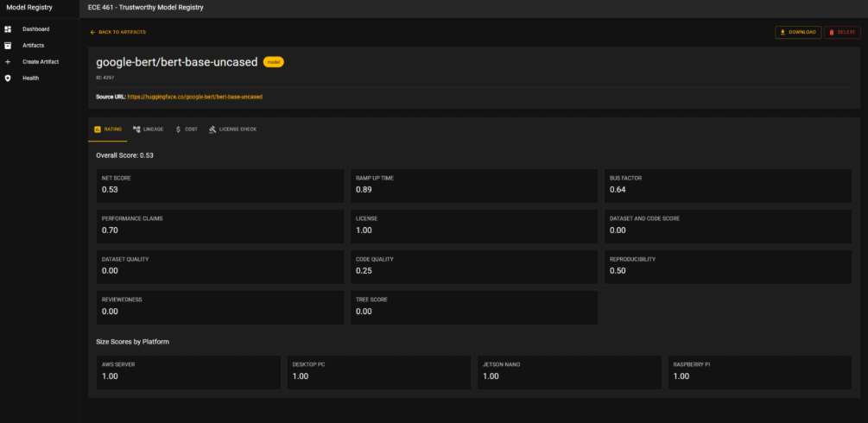Click the Ramp Up Time 0.89 card
Viewport: 868px width, 423px height.
click(x=474, y=186)
